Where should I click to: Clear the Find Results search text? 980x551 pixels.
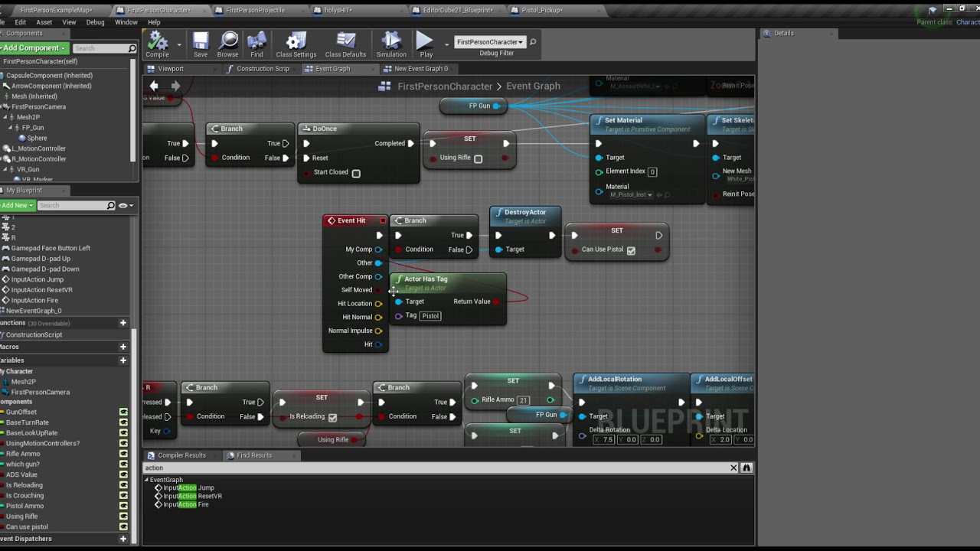[x=733, y=468]
